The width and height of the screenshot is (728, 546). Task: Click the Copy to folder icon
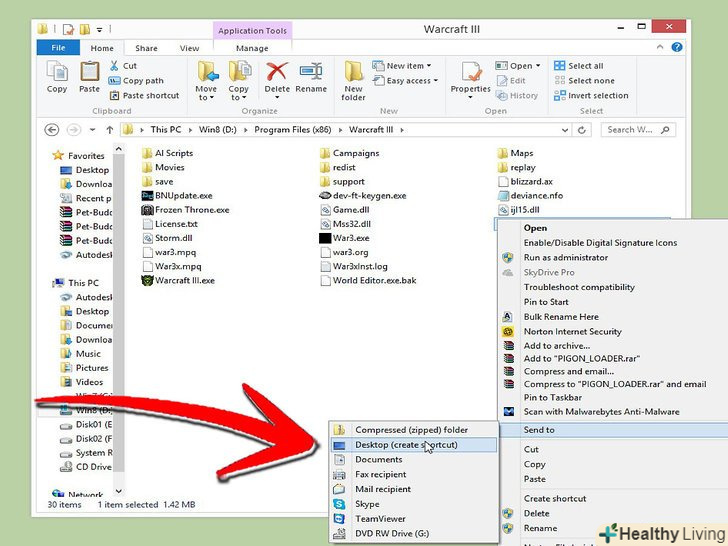pos(240,72)
